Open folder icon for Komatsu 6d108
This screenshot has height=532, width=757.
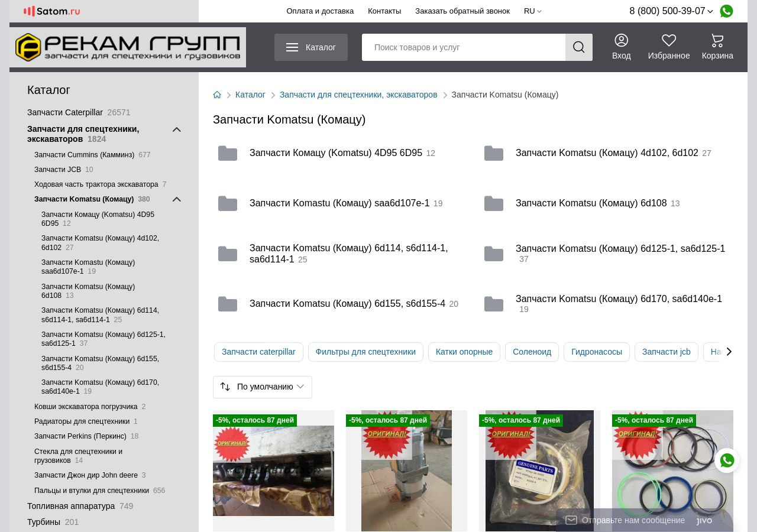click(494, 203)
